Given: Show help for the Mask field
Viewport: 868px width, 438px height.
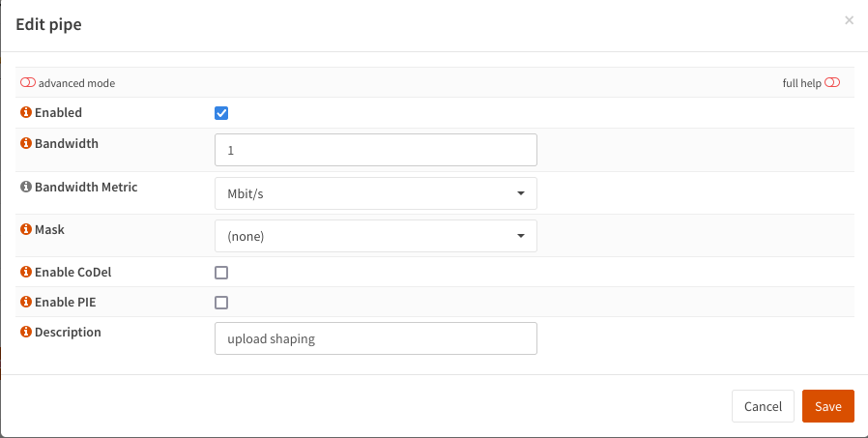Looking at the screenshot, I should point(26,231).
